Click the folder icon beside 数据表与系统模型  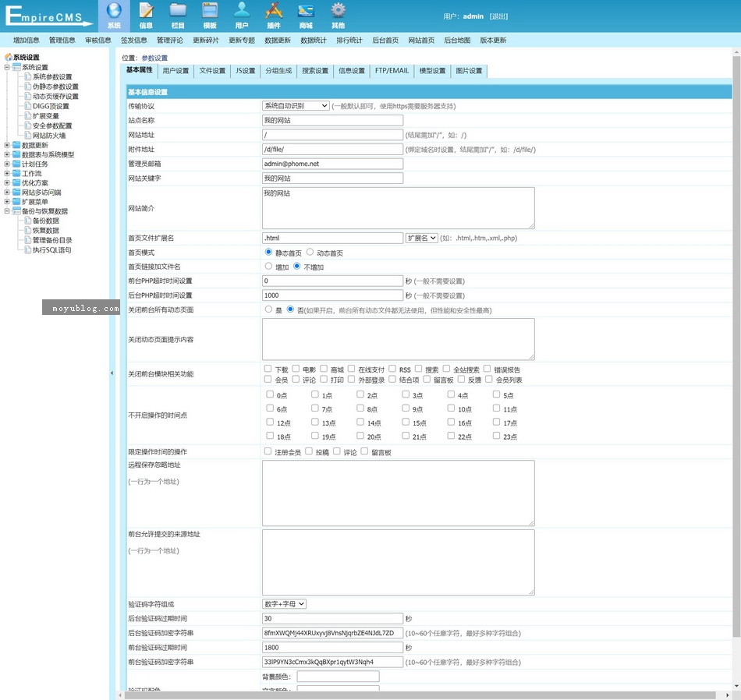16,154
